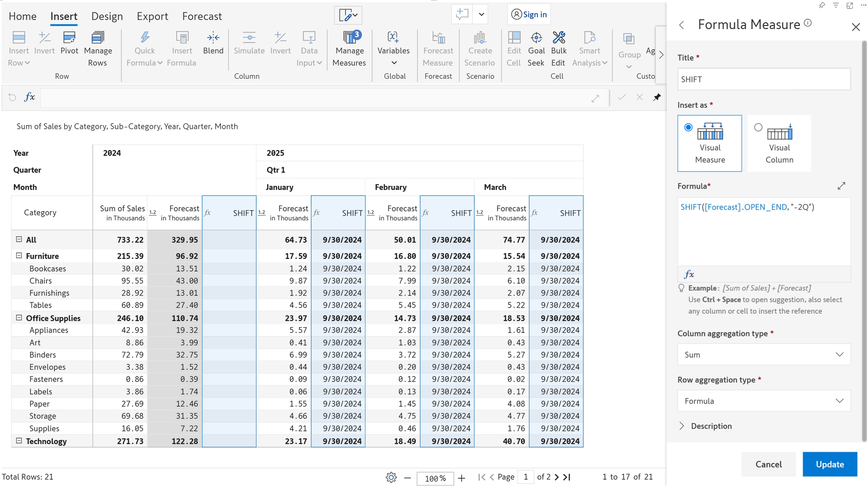Viewport: 868px width, 487px height.
Task: Collapse the Office Supplies category
Action: click(19, 318)
